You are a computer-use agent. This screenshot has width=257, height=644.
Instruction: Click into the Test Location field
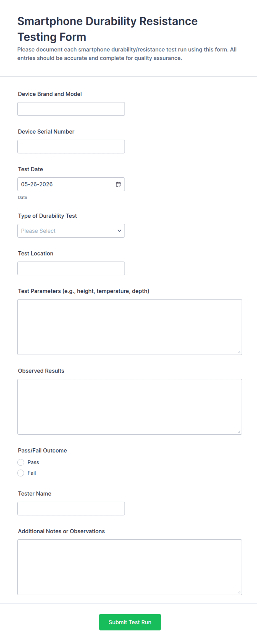71,268
